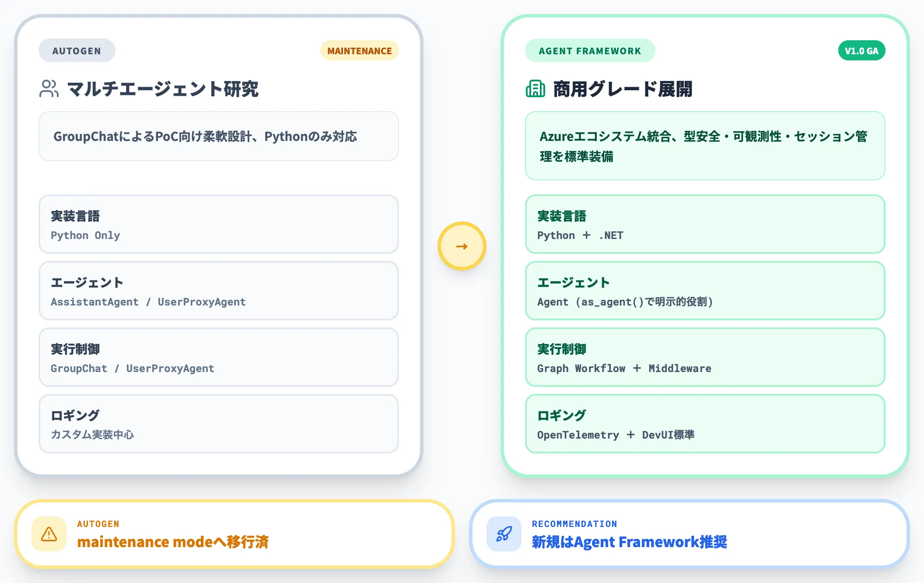This screenshot has width=924, height=583.
Task: Select the V1.0 GA badge
Action: (861, 51)
